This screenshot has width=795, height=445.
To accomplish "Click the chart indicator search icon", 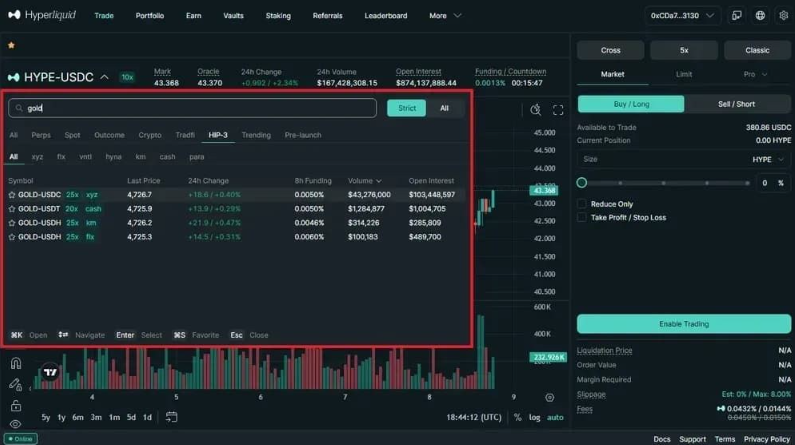I will tap(535, 110).
